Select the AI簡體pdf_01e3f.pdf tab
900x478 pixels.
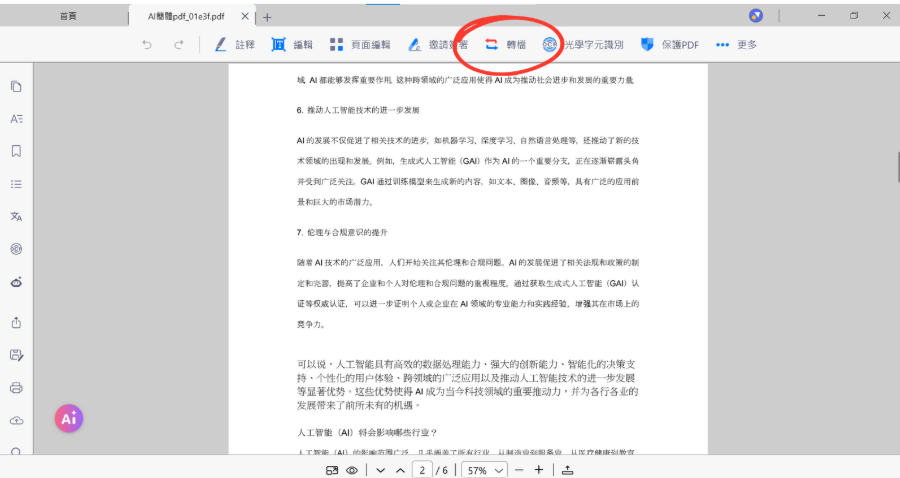pyautogui.click(x=186, y=17)
